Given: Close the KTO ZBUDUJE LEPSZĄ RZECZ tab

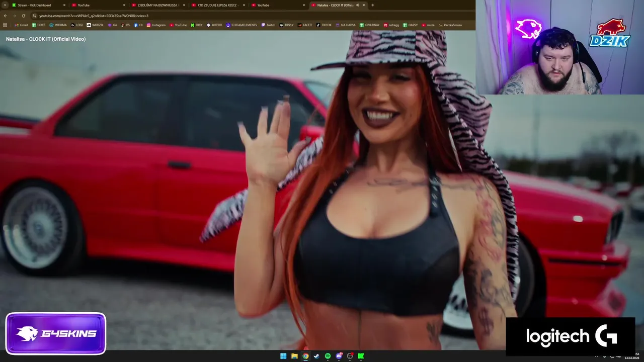Looking at the screenshot, I should 244,5.
